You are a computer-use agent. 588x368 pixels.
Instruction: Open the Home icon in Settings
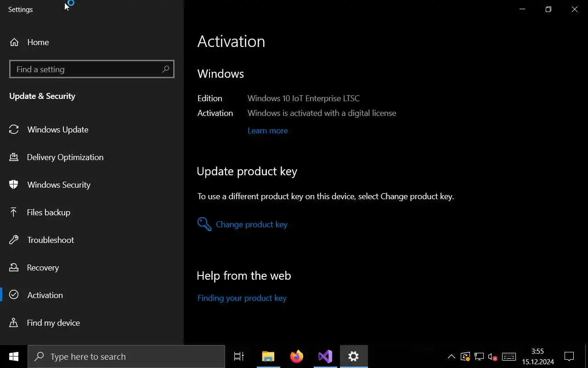tap(14, 42)
